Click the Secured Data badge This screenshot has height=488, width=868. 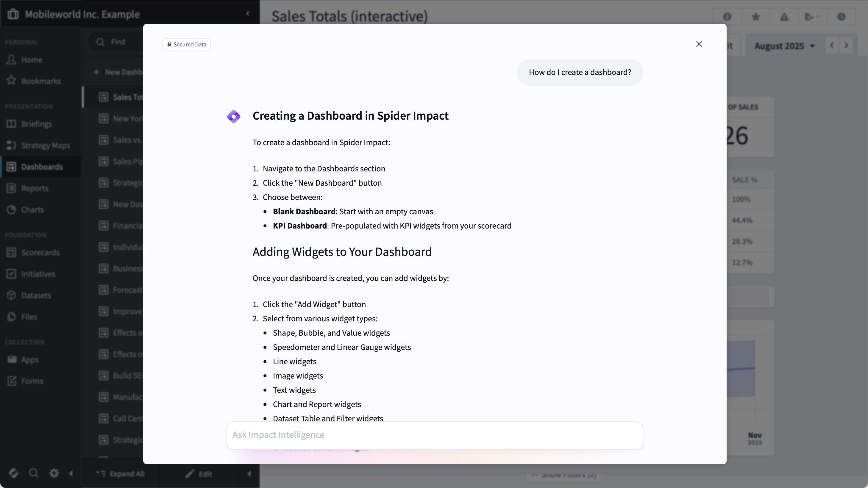tap(186, 44)
